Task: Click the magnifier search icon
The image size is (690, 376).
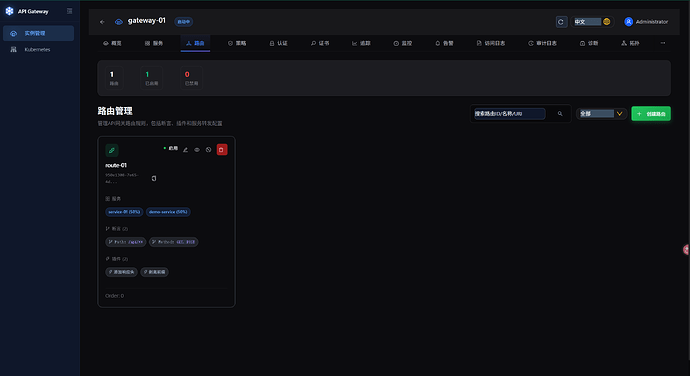Action: coord(560,114)
